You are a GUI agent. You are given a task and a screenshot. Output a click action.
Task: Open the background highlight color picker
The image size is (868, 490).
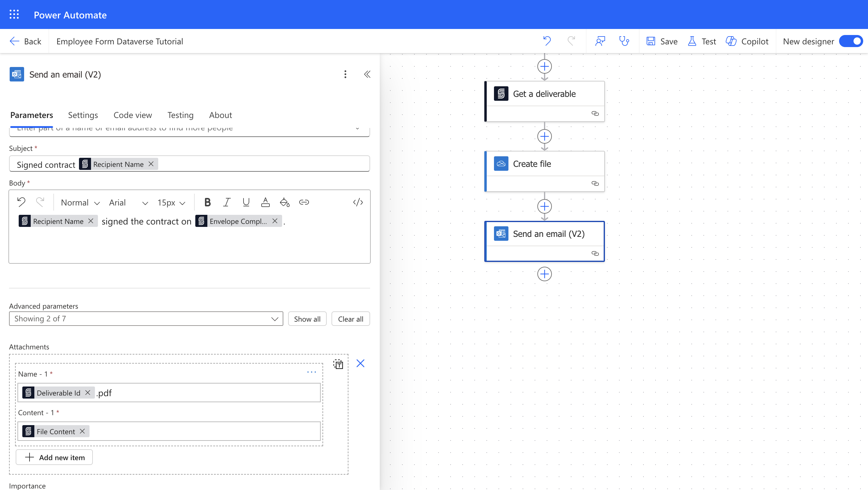(x=285, y=202)
